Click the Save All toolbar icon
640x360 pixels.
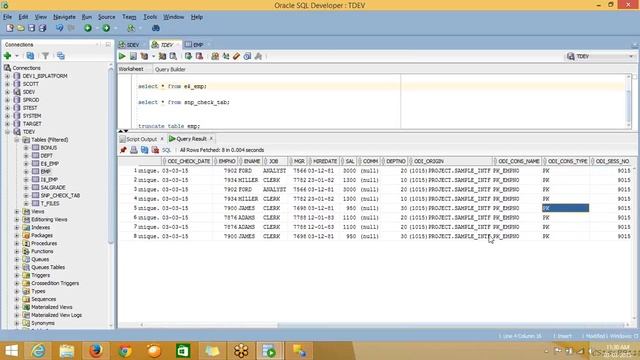pos(42,28)
